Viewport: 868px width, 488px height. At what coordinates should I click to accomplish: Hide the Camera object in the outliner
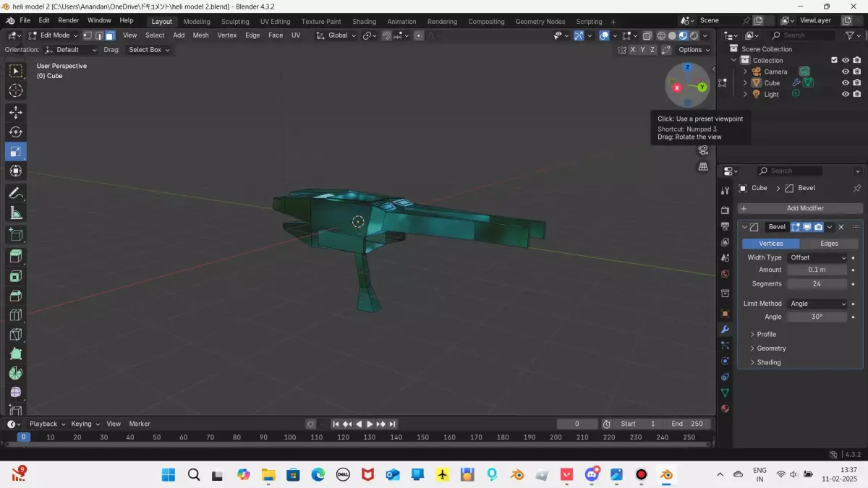point(845,71)
